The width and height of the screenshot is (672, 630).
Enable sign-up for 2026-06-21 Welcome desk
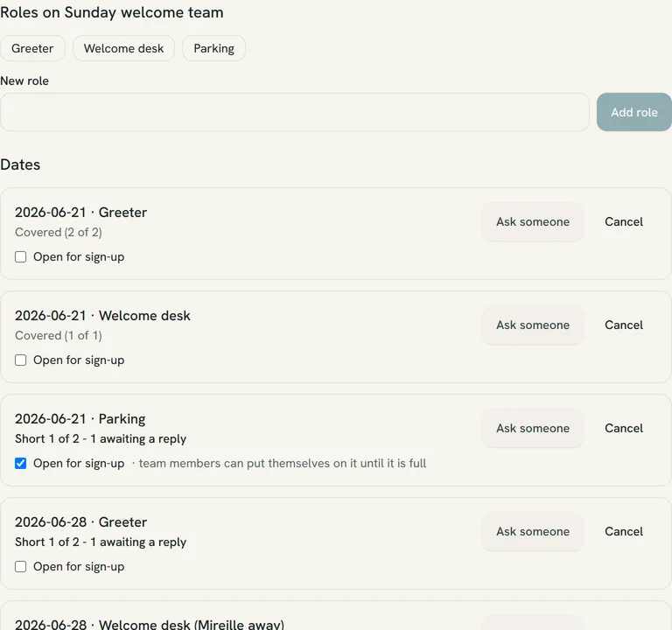click(x=21, y=360)
